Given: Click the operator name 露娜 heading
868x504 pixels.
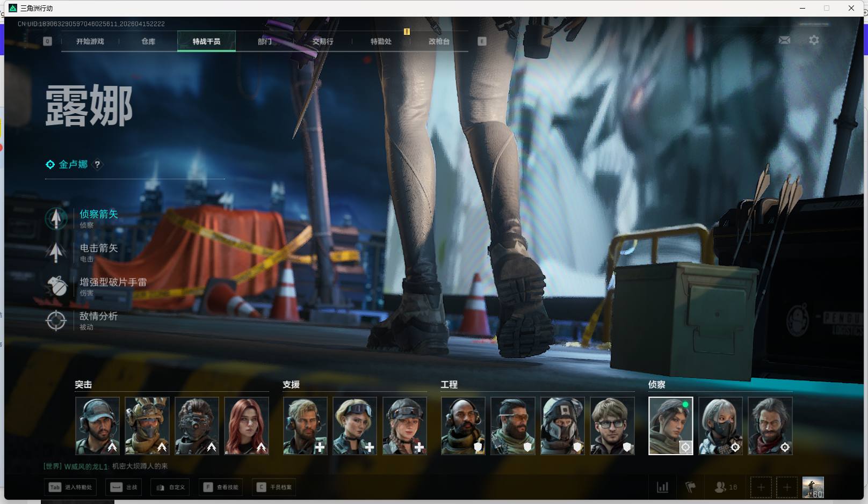Looking at the screenshot, I should pyautogui.click(x=89, y=106).
